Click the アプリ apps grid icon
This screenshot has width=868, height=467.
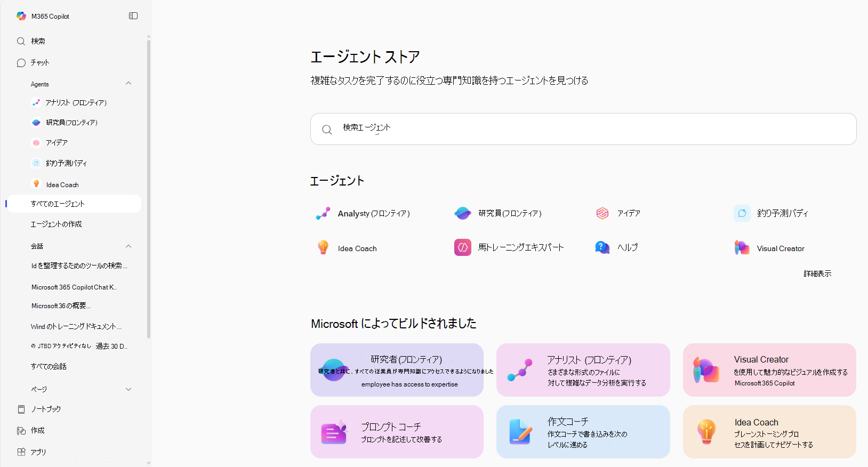click(21, 452)
